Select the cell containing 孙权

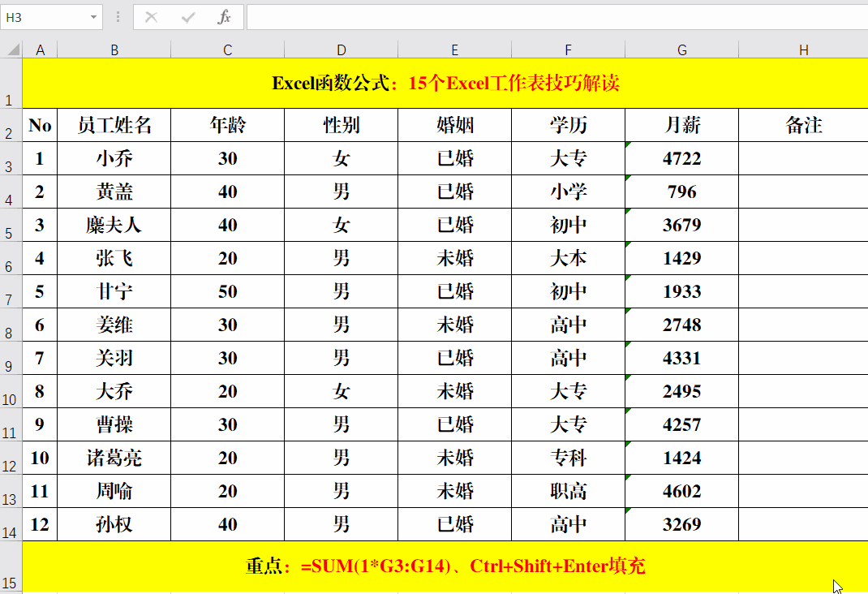pos(114,524)
